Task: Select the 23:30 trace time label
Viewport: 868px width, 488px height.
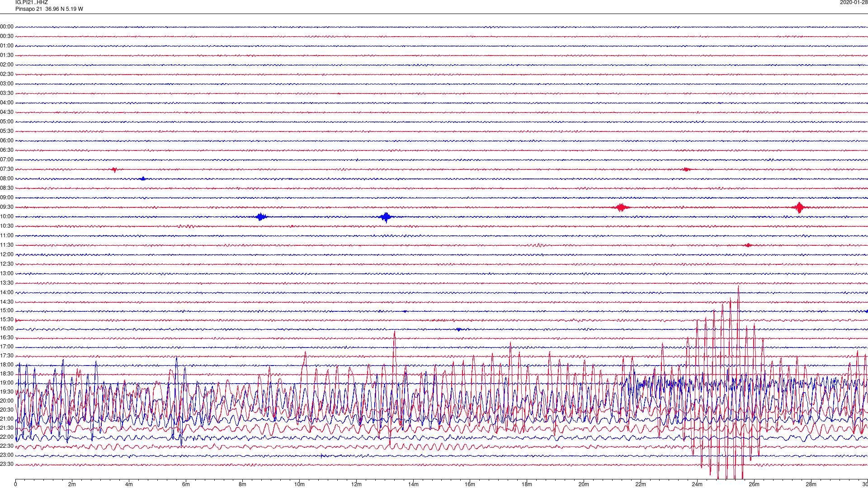Action: point(7,465)
